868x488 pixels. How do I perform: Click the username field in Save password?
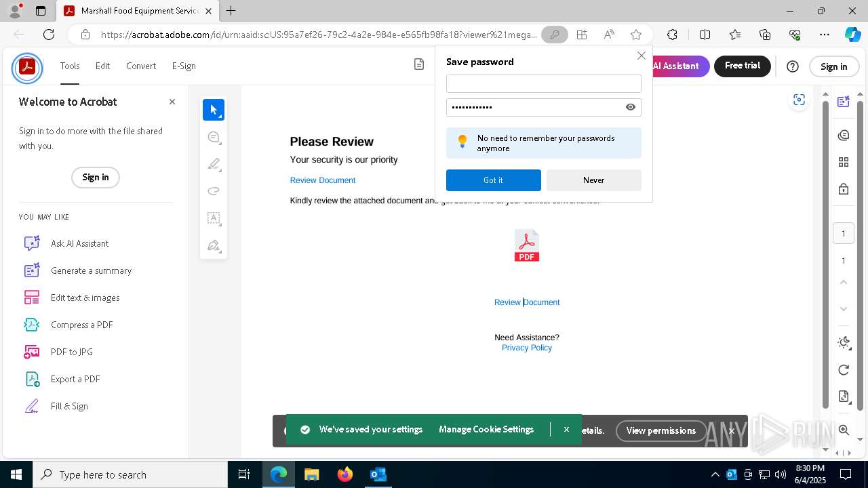544,83
